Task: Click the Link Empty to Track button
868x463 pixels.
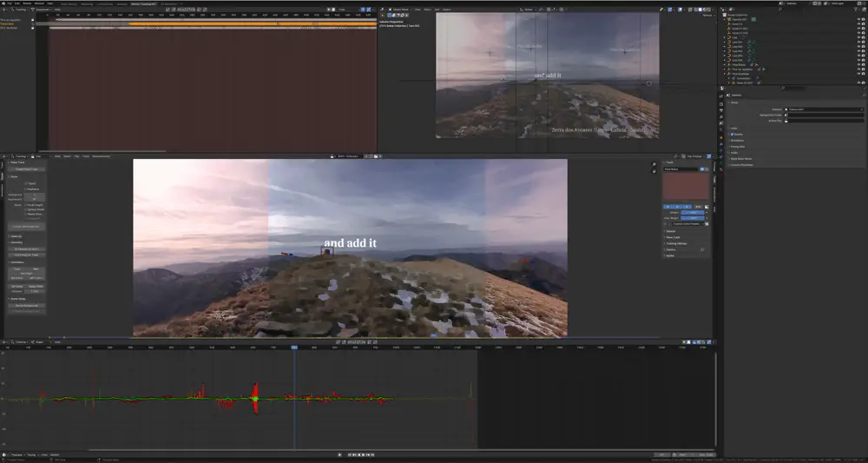Action: pos(27,255)
